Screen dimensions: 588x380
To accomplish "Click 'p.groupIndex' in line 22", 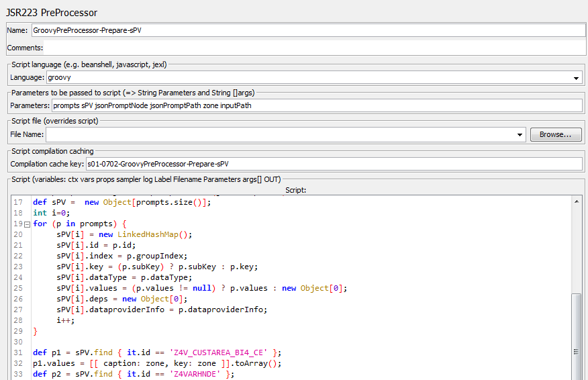I will (x=155, y=256).
